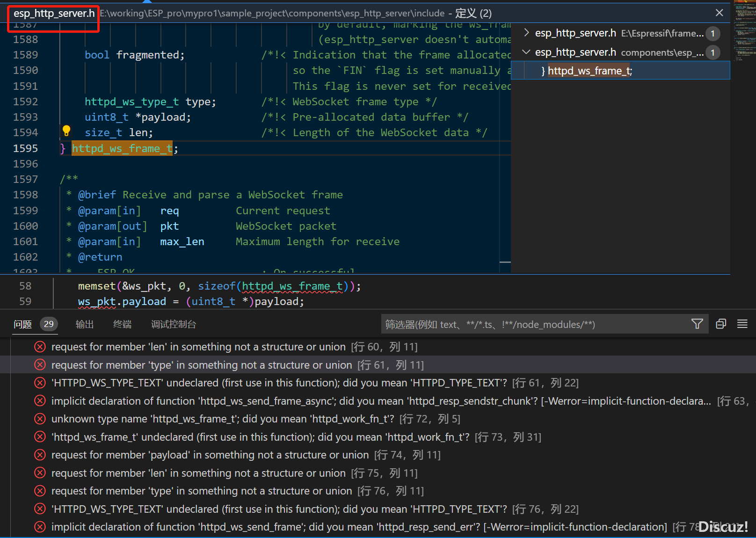Select the '} httpd_ws_frame_t;' reference row
The height and width of the screenshot is (538, 756).
click(620, 71)
